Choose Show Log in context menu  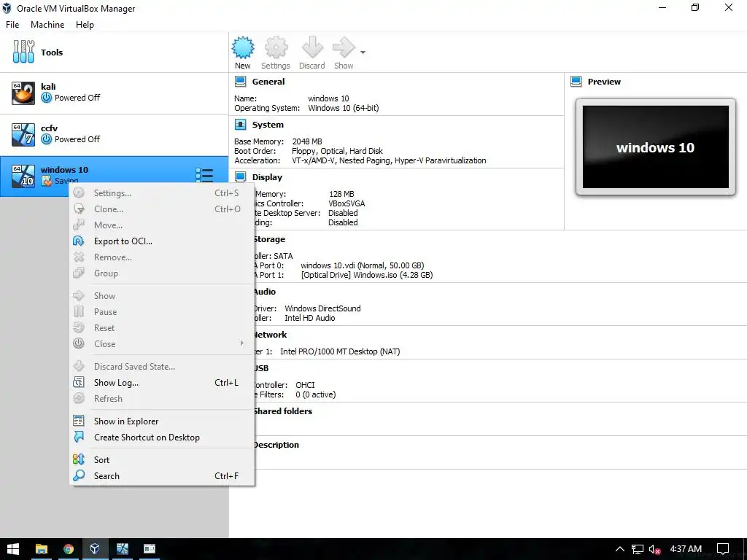coord(162,382)
